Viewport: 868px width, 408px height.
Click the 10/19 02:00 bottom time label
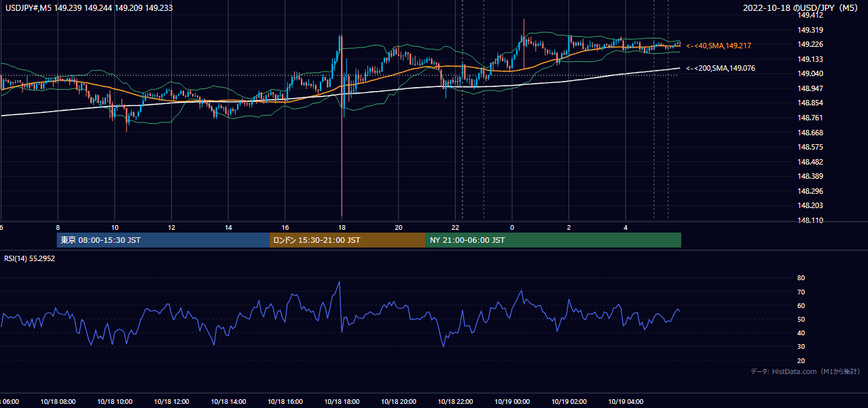point(568,402)
